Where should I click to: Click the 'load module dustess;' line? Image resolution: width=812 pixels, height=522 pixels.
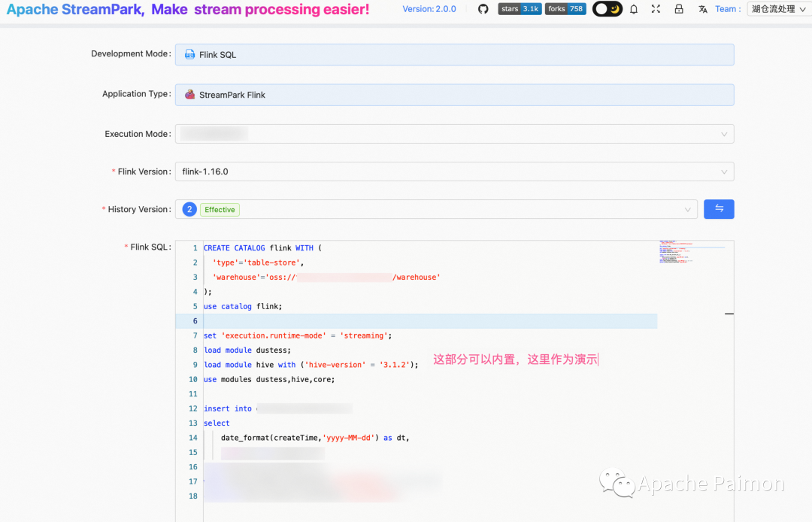(x=247, y=350)
